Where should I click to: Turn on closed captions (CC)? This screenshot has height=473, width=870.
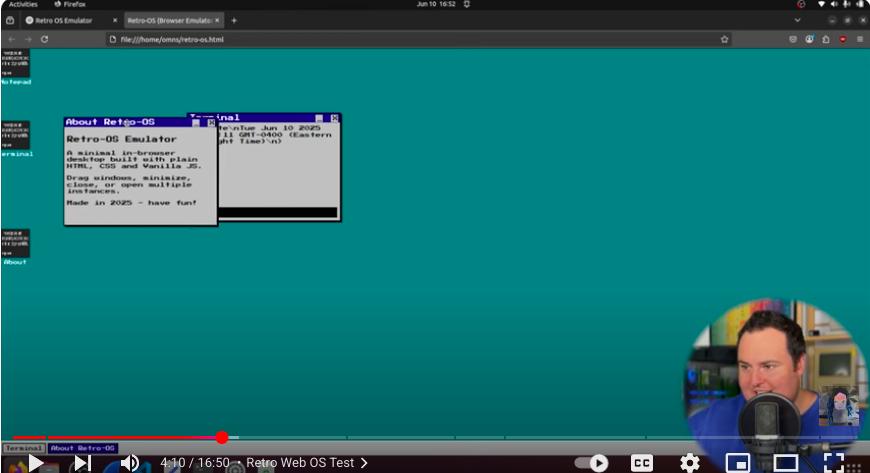coord(641,462)
